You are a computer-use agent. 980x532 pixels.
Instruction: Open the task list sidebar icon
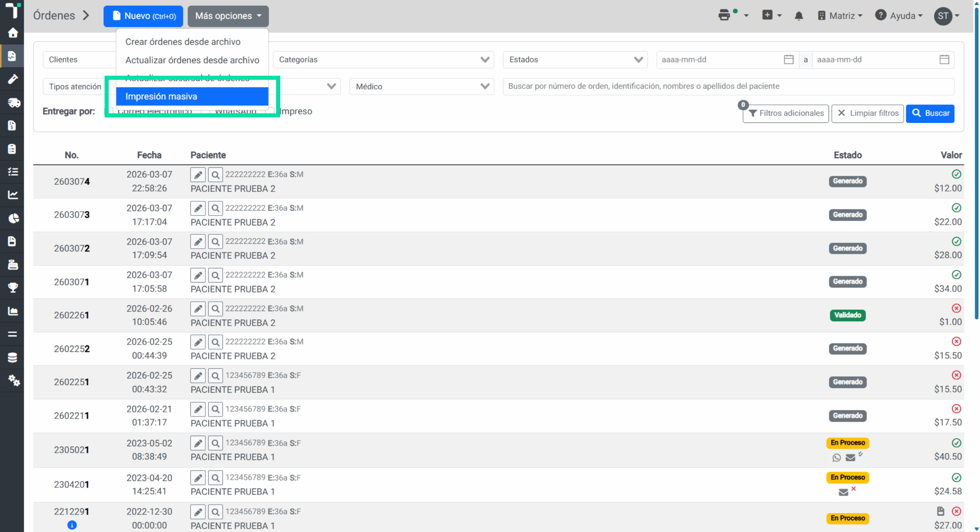(x=13, y=171)
